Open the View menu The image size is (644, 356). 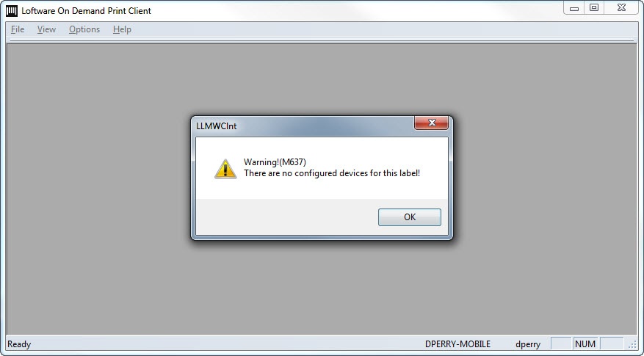[46, 29]
